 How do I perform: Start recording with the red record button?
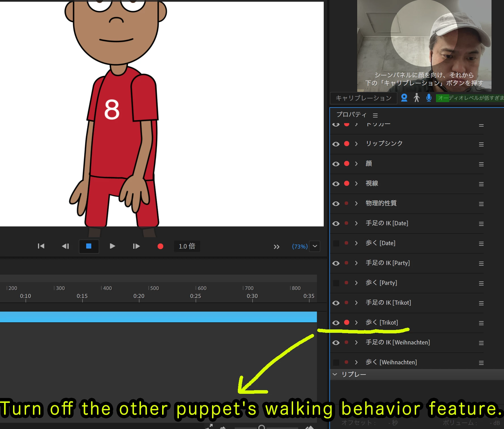click(x=160, y=246)
